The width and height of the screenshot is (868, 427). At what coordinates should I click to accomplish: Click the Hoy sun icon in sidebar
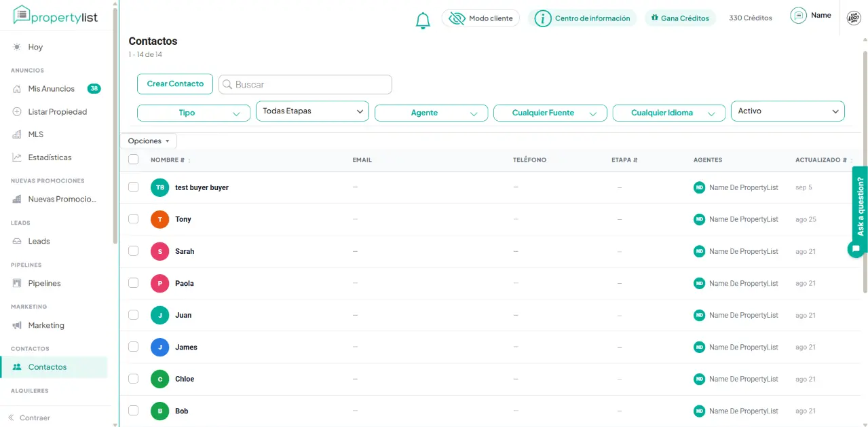(x=17, y=47)
